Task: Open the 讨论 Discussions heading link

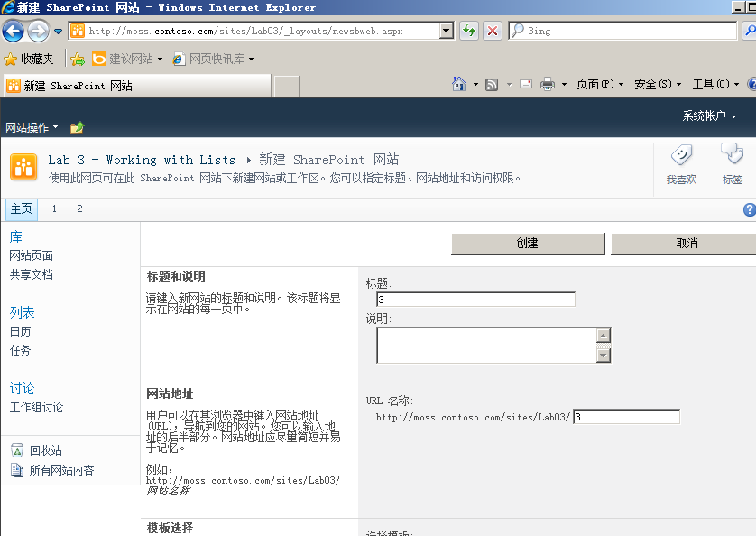Action: click(23, 388)
